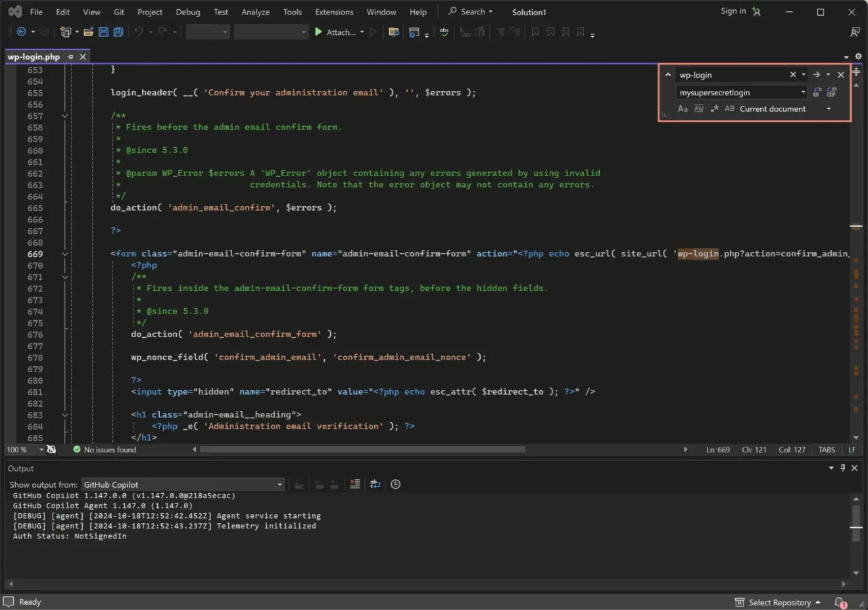The height and width of the screenshot is (610, 868).
Task: Click the green No issues found indicator
Action: click(105, 450)
